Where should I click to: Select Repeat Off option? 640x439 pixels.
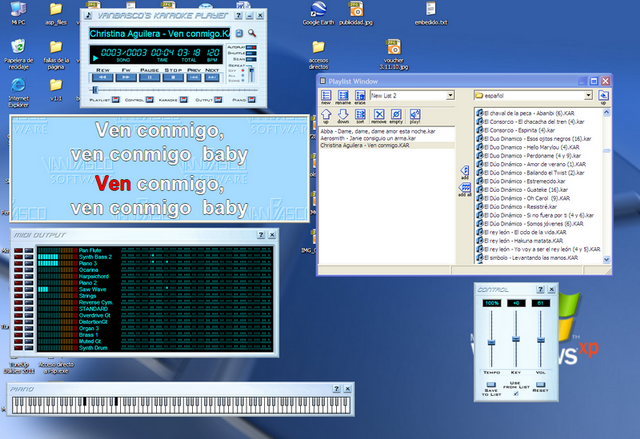(x=243, y=71)
